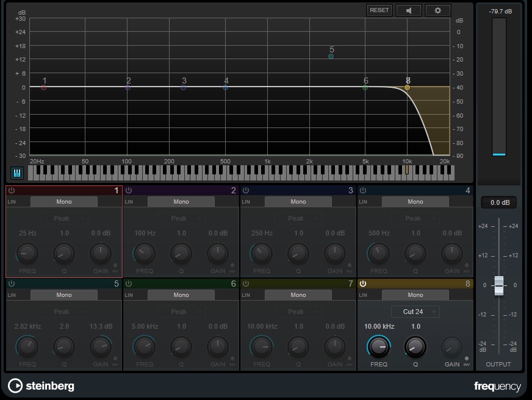The width and height of the screenshot is (532, 400).
Task: Click band 5 frequency value 2.82 kHz
Action: pos(27,326)
